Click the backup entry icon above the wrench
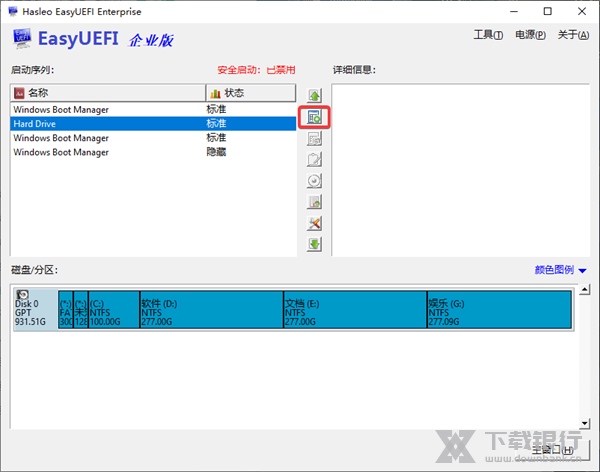The image size is (600, 472). coord(314,202)
